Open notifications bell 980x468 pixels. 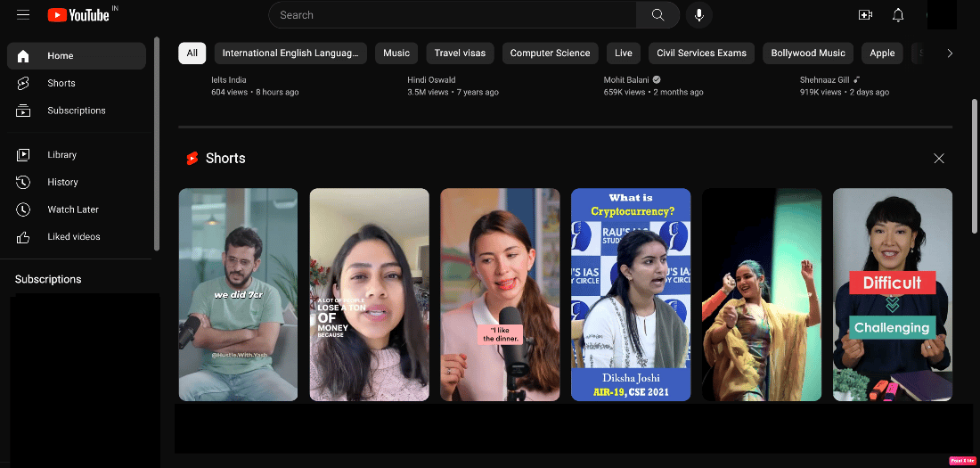point(898,15)
